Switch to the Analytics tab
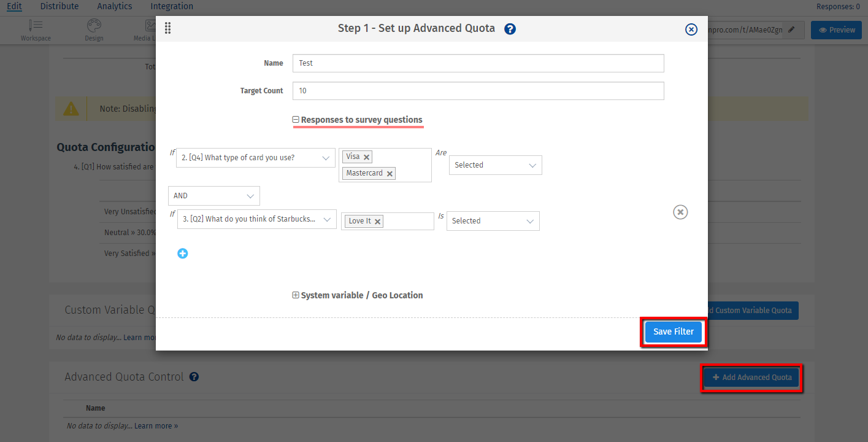 coord(114,6)
